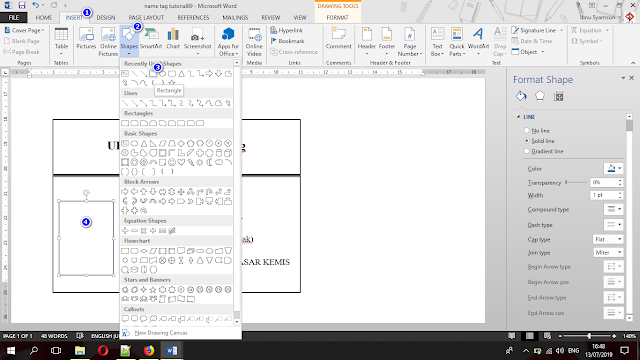This screenshot has width=640, height=360.
Task: Open the Footer options
Action: click(387, 42)
